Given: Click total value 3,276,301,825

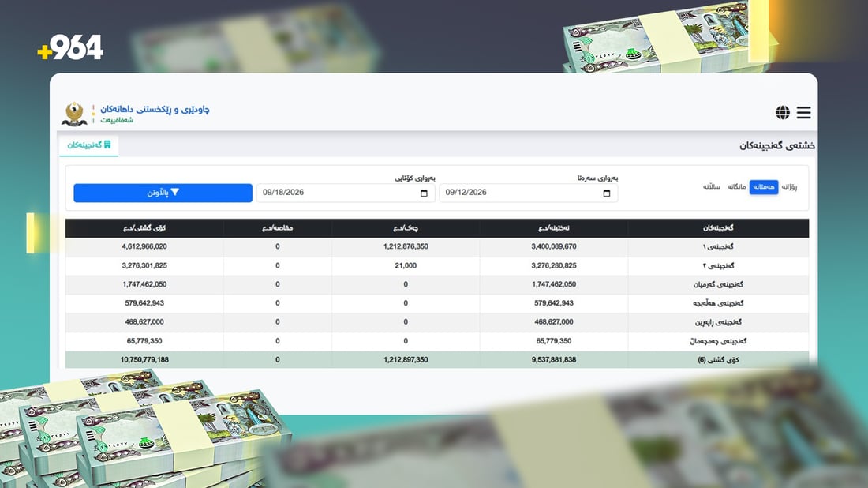Looking at the screenshot, I should point(144,265).
